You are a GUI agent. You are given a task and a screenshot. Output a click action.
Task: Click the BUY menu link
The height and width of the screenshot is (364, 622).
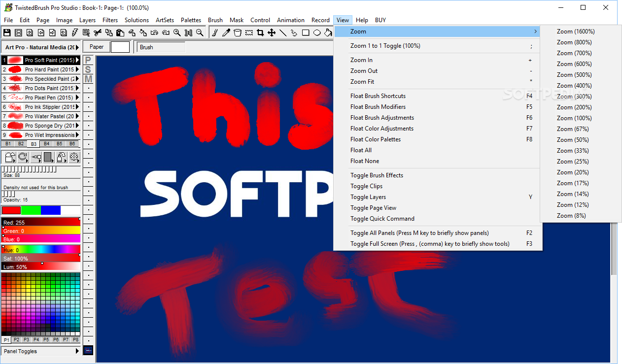(x=380, y=20)
